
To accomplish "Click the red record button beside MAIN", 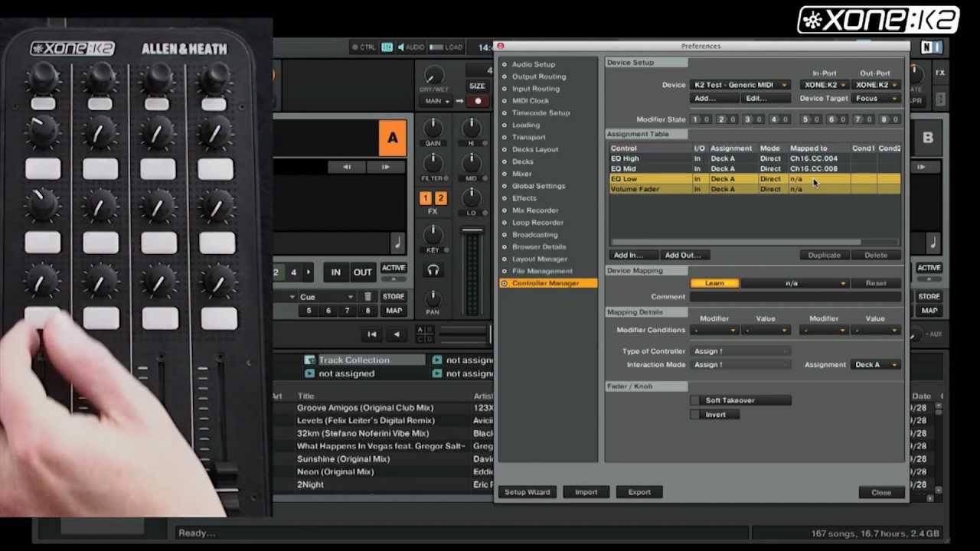I will click(x=478, y=101).
